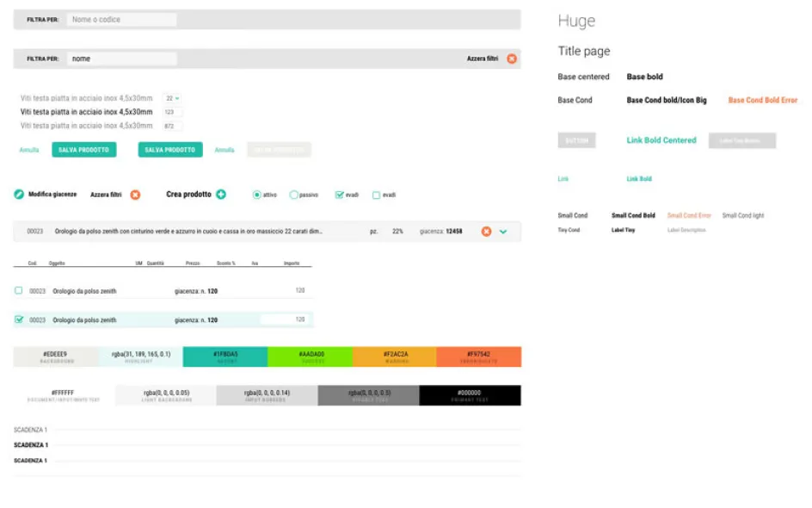The width and height of the screenshot is (812, 508).
Task: Select the #1FBDA5 teal accent swatch
Action: coord(225,356)
